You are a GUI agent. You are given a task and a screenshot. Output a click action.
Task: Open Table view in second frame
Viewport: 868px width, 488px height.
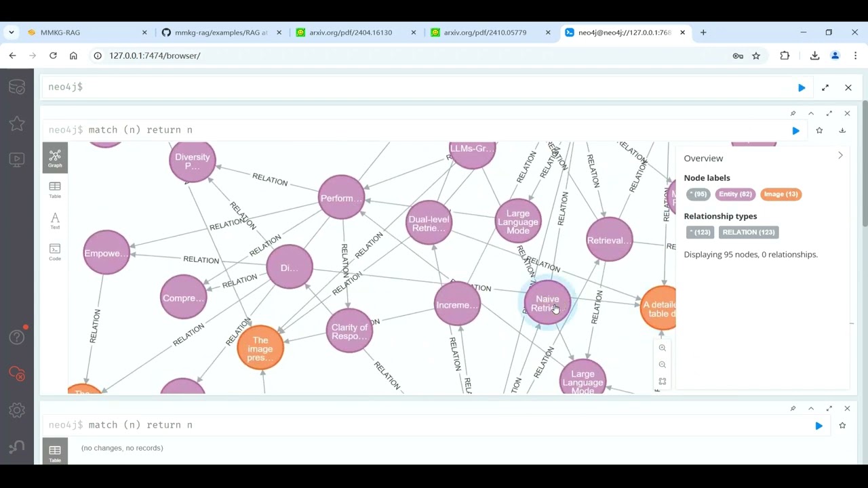[55, 453]
